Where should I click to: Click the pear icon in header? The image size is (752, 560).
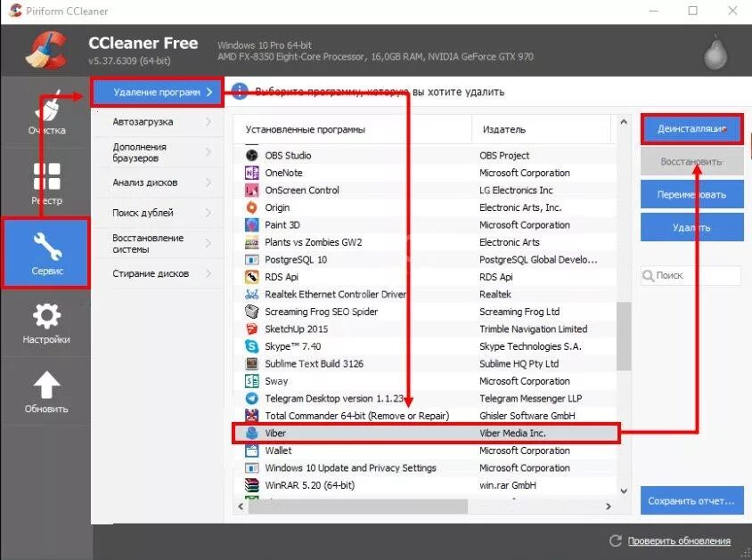coord(715,53)
